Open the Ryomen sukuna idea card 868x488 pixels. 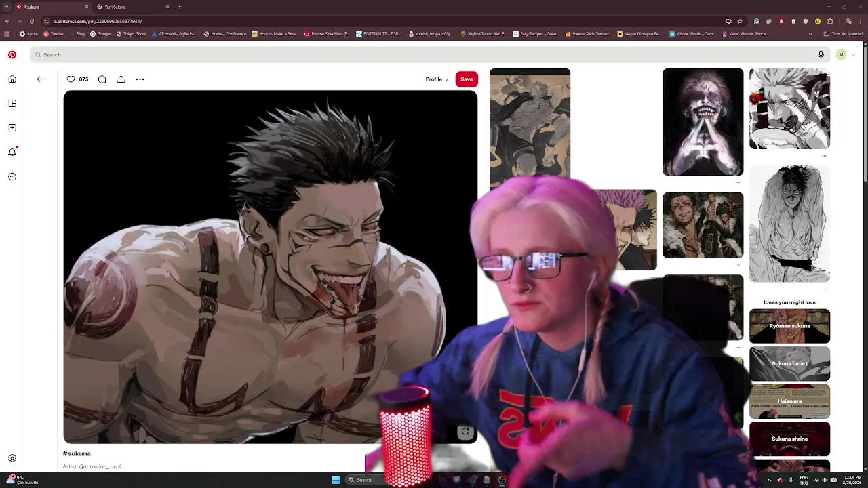(789, 326)
